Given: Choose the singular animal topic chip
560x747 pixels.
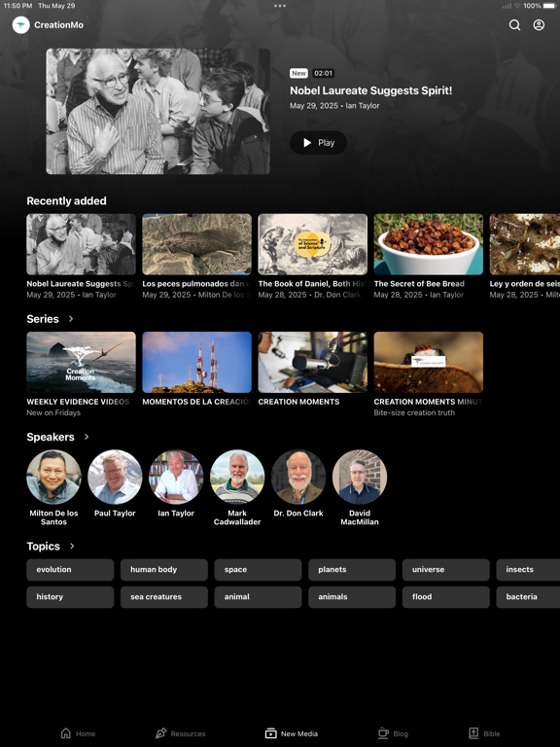Looking at the screenshot, I should click(x=258, y=597).
